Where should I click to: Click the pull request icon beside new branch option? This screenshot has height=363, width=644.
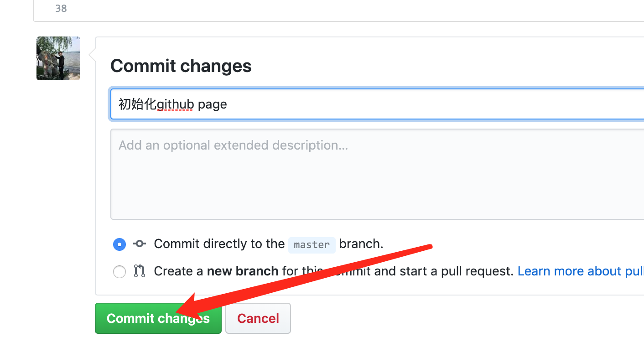coord(140,271)
